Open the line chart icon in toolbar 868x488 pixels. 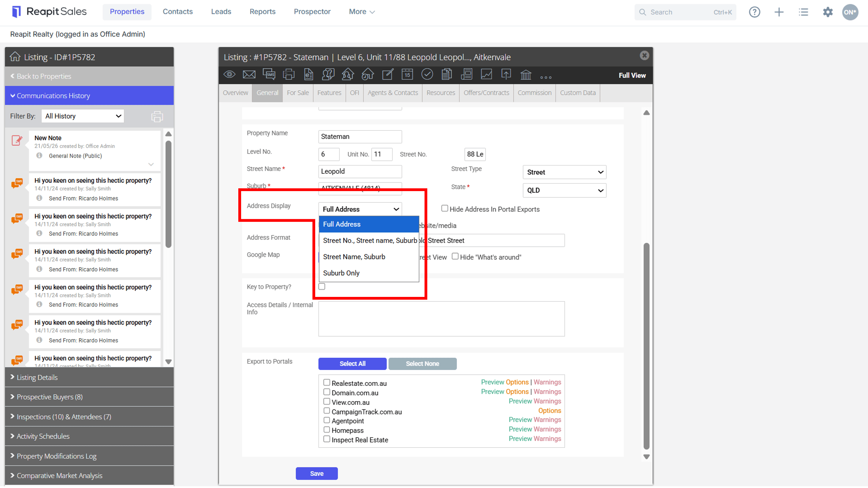coord(486,75)
